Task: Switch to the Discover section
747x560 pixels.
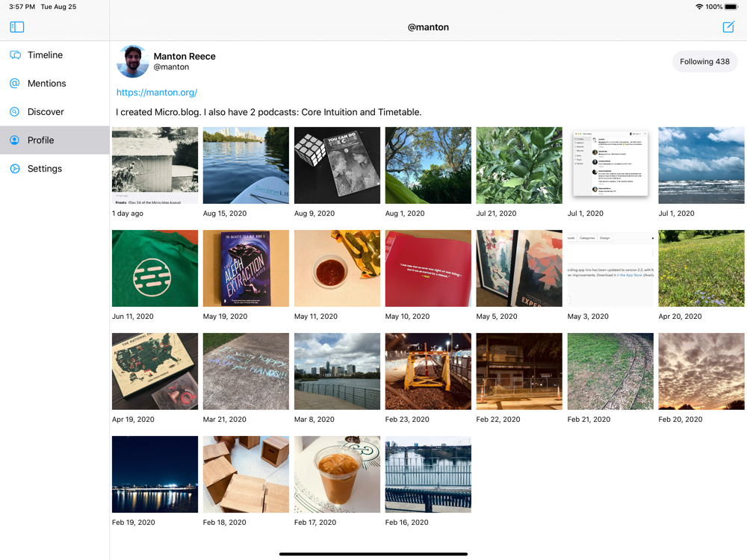Action: (x=55, y=112)
